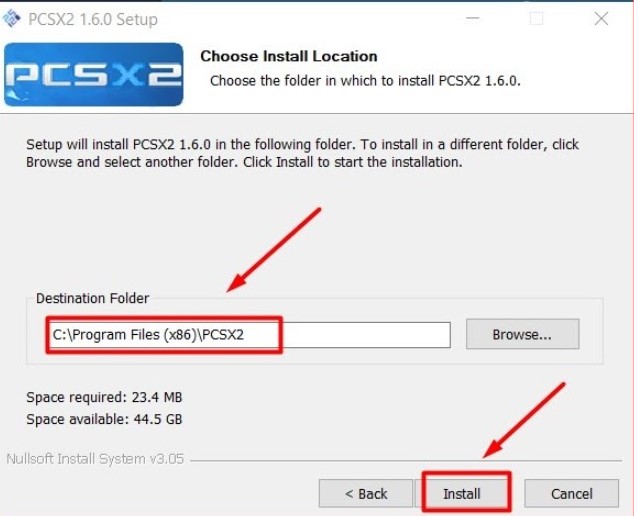The width and height of the screenshot is (634, 516).
Task: Click the PCSX2 logo banner
Action: tap(94, 73)
